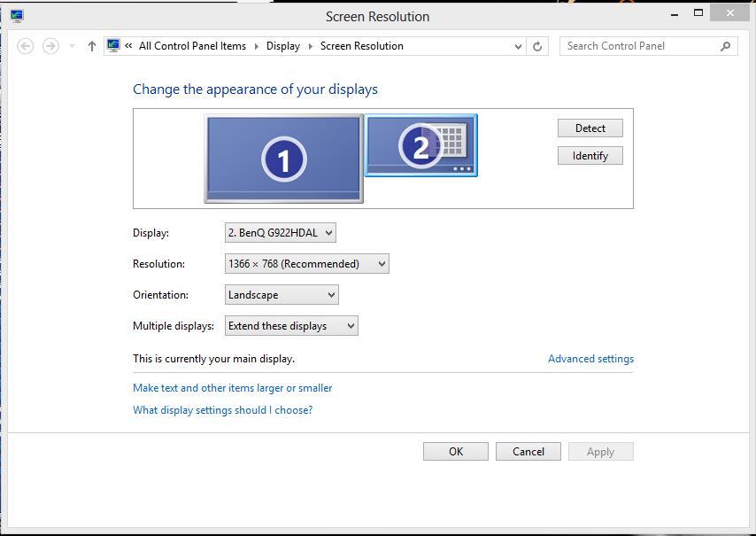The height and width of the screenshot is (536, 756).
Task: Click the Screen Resolution breadcrumb
Action: point(361,46)
